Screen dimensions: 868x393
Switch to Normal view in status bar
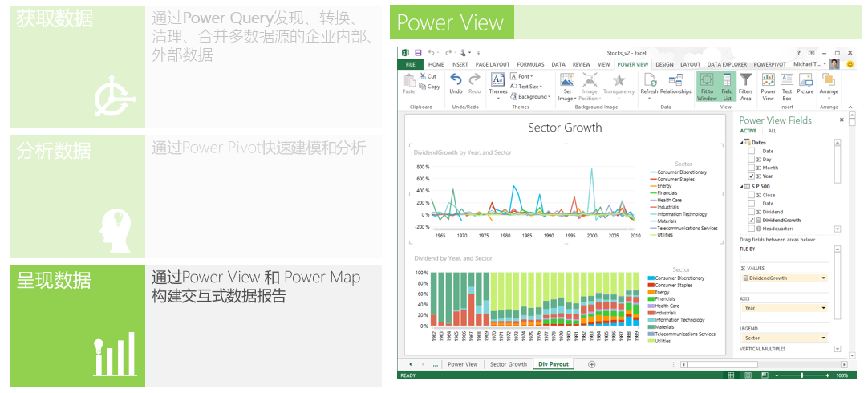click(x=732, y=375)
